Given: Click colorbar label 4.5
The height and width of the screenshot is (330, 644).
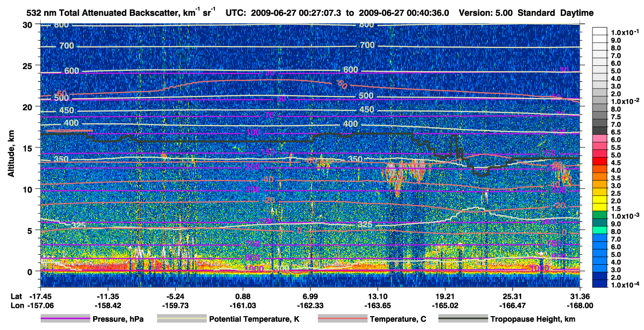Looking at the screenshot, I should [615, 163].
